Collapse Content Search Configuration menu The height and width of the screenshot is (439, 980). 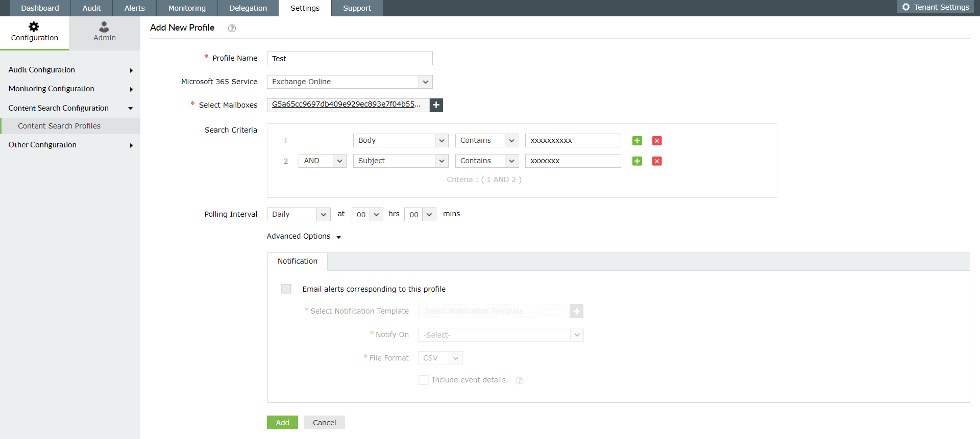coord(70,108)
